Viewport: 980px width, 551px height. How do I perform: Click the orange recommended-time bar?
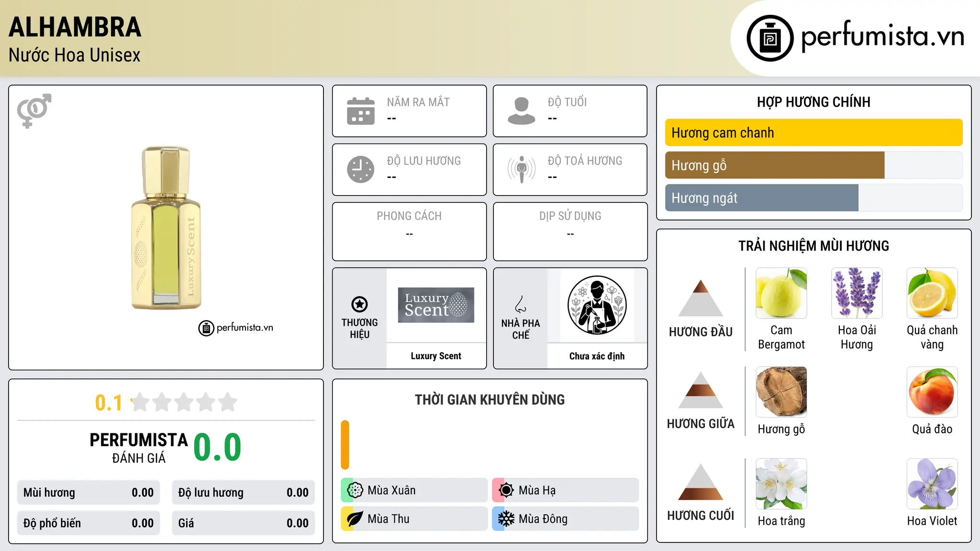(345, 445)
